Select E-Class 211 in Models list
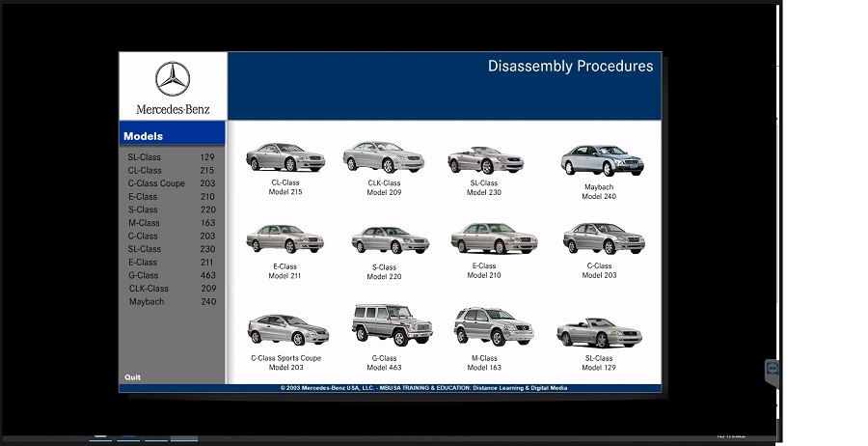Viewport: 868px width, 446px height. pyautogui.click(x=171, y=263)
